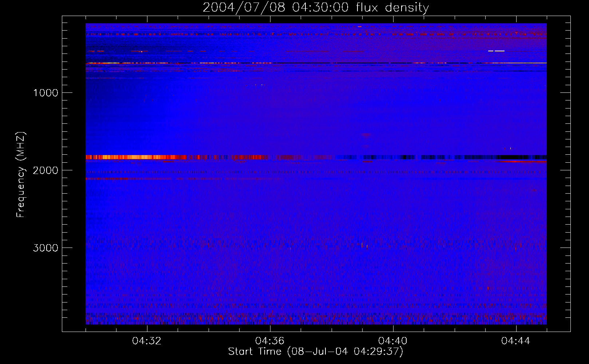The image size is (589, 364).
Task: Click the "Frequency (MHZ)" axis label
Action: (x=21, y=175)
